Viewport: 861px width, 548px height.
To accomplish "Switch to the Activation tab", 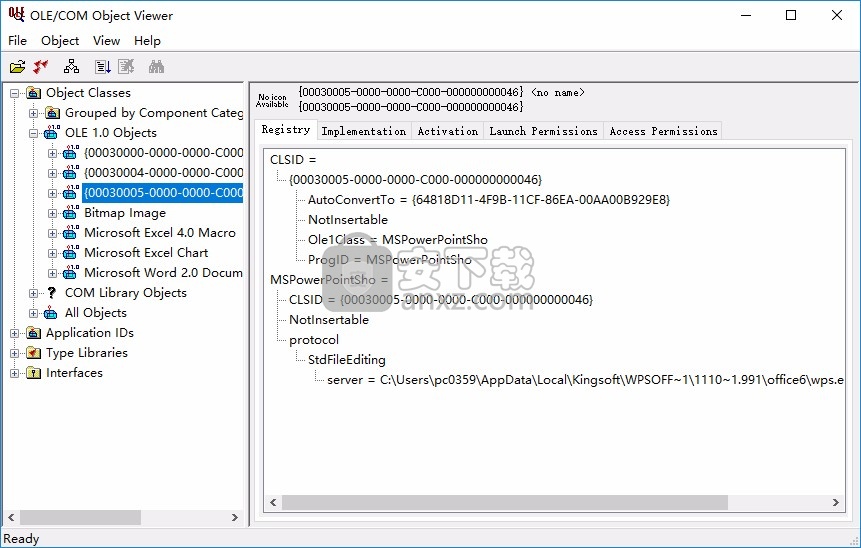I will pos(448,131).
